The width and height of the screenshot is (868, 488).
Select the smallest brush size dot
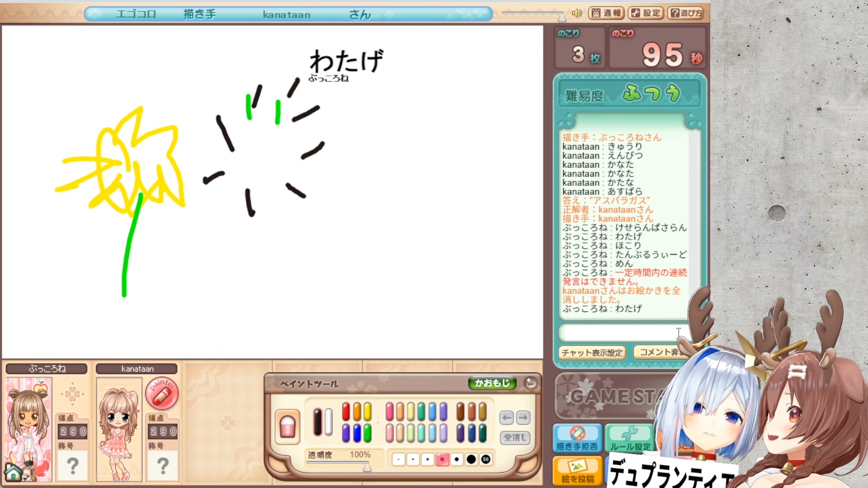398,460
